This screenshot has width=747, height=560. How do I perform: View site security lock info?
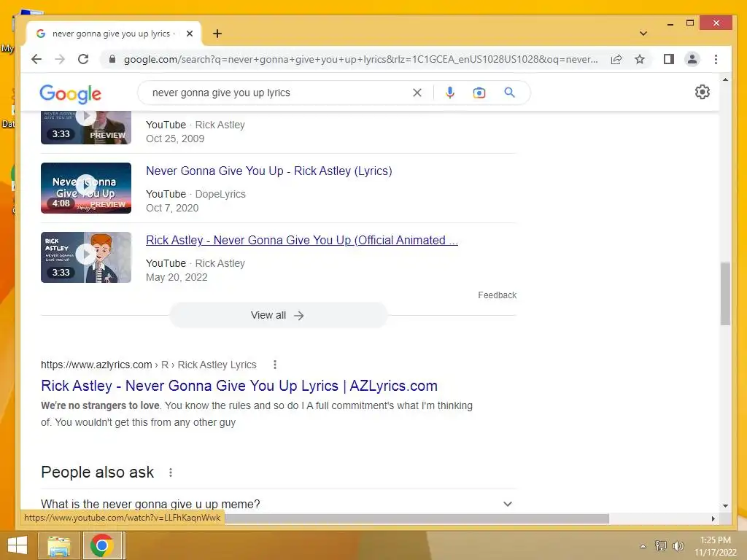click(112, 59)
